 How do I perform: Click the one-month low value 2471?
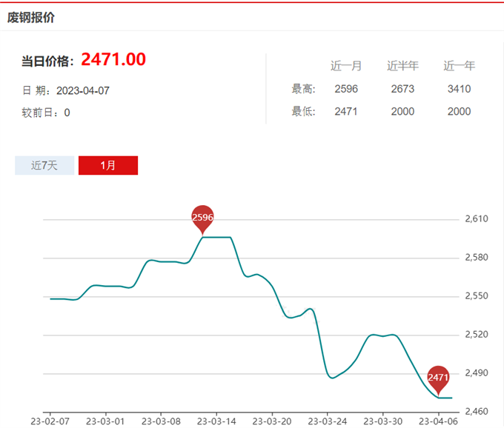pos(346,111)
